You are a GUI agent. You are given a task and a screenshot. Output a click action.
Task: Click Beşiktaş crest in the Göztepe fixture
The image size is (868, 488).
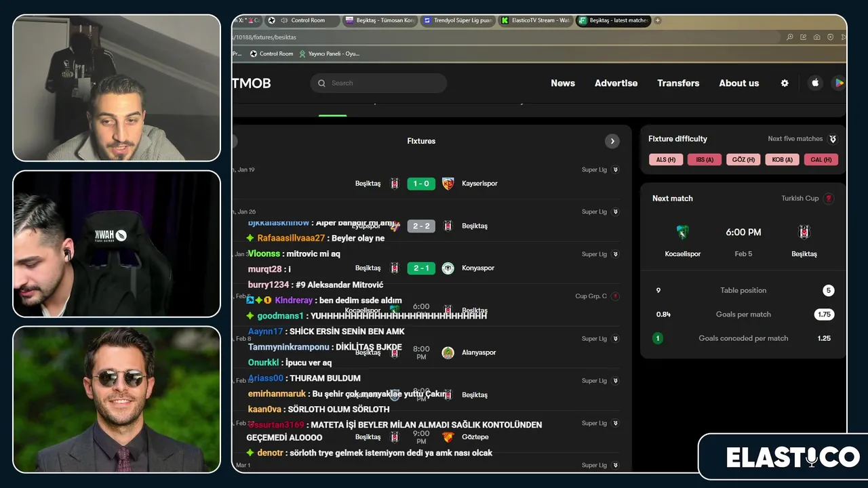click(x=395, y=437)
